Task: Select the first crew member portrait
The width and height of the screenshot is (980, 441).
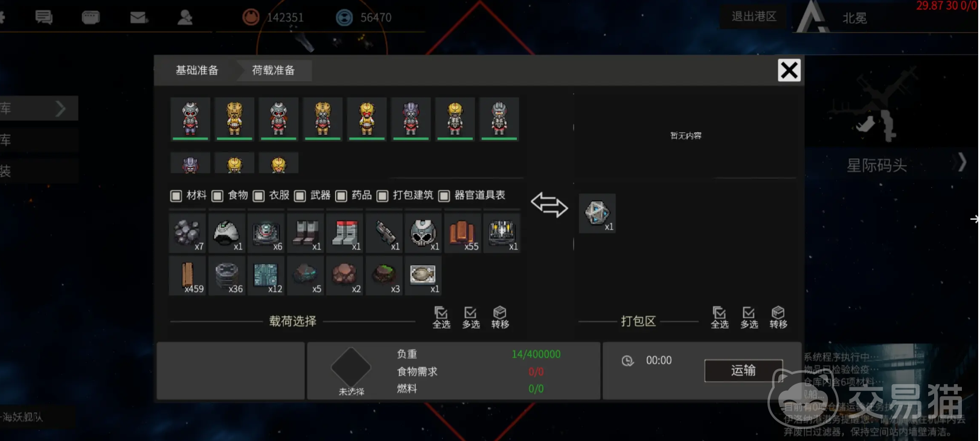Action: click(190, 118)
